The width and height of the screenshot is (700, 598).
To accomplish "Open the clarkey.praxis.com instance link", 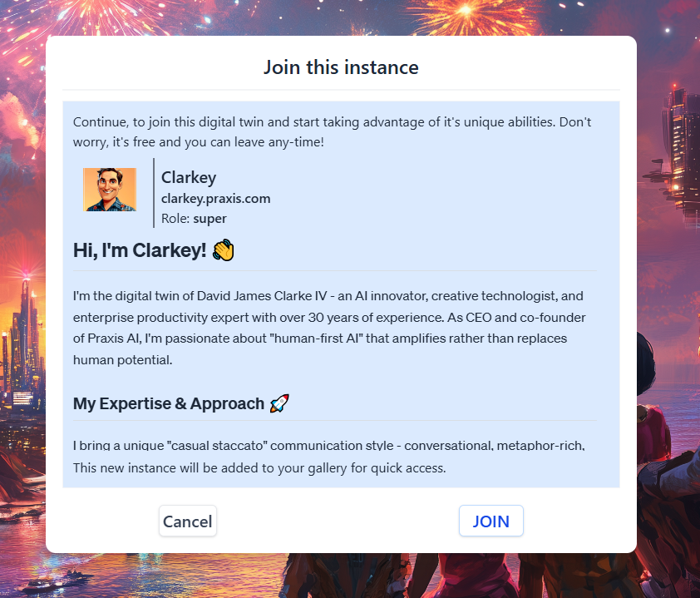I will (215, 198).
